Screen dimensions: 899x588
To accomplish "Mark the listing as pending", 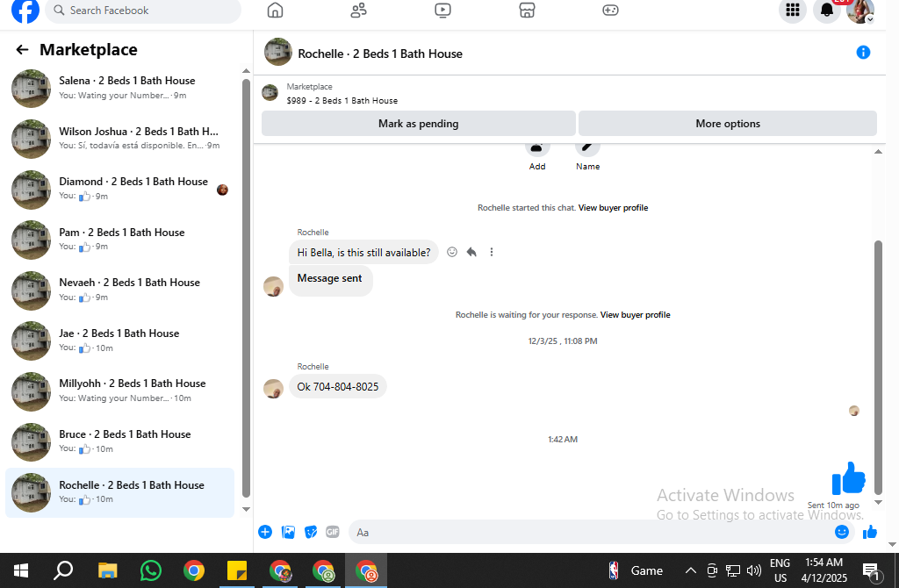I will [419, 123].
